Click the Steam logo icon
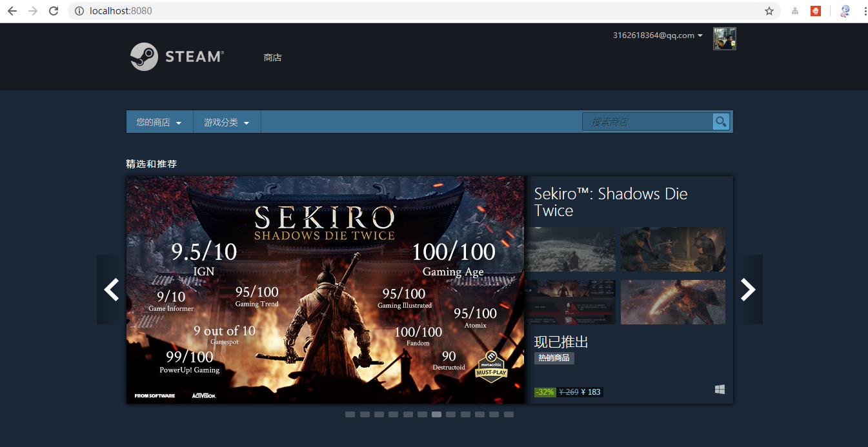This screenshot has width=868, height=447. (143, 57)
